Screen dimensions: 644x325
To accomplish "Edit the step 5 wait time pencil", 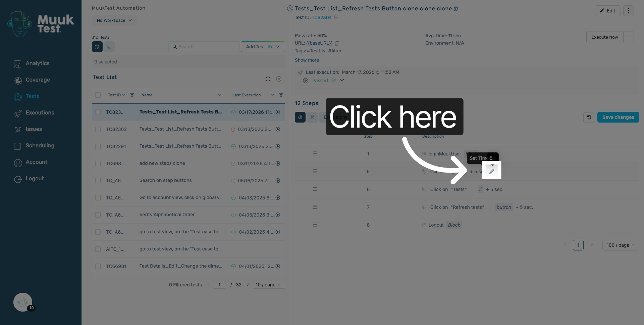I will pos(492,172).
